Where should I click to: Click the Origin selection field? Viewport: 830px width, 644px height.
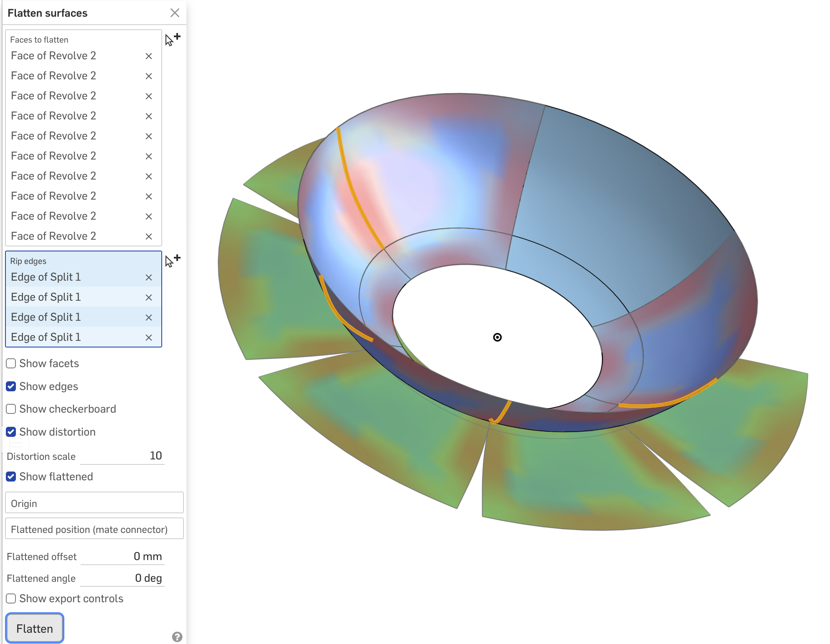point(94,503)
